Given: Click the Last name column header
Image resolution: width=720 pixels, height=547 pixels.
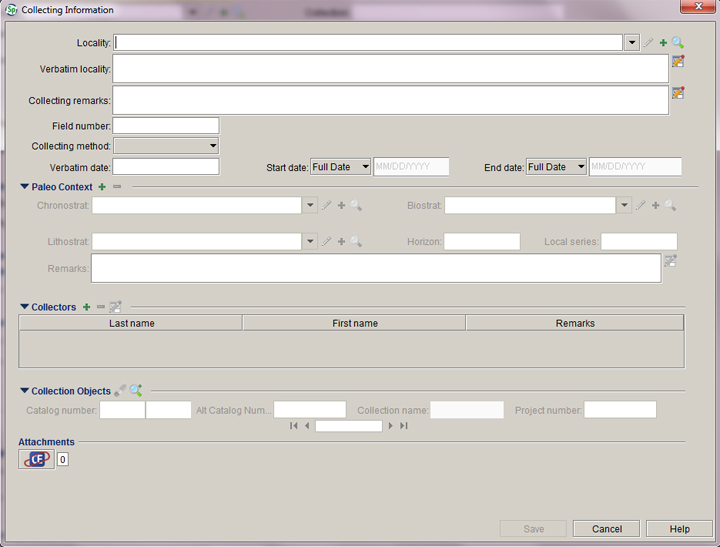Looking at the screenshot, I should pos(131,323).
